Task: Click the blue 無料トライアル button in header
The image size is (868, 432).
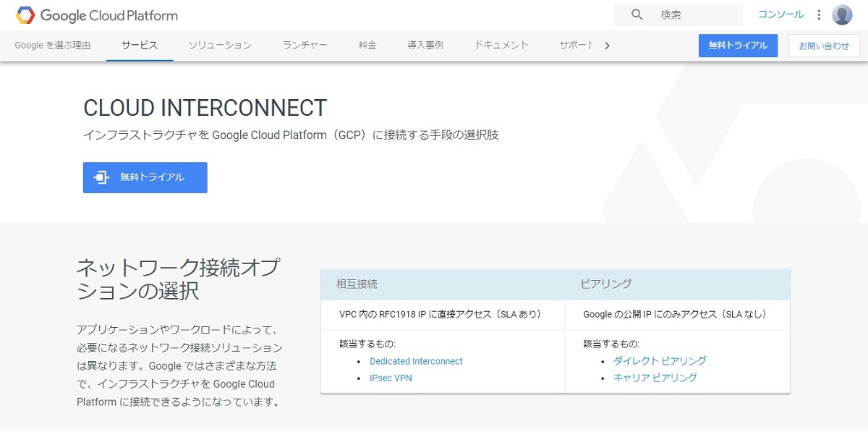Action: (738, 45)
